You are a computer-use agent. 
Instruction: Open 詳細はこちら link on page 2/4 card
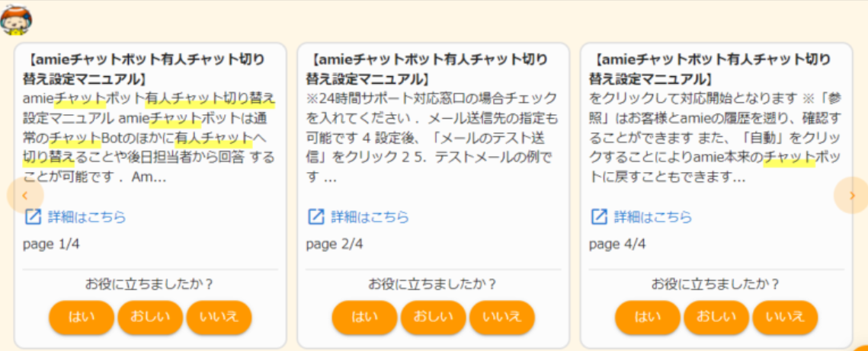click(370, 217)
